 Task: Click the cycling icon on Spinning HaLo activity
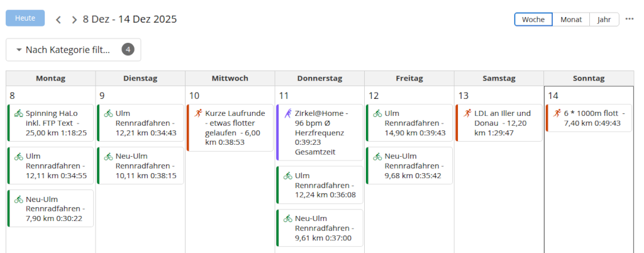pos(18,114)
